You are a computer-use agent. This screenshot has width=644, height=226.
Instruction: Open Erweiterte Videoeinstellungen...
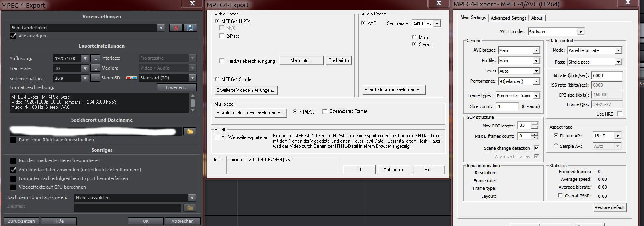pyautogui.click(x=246, y=90)
